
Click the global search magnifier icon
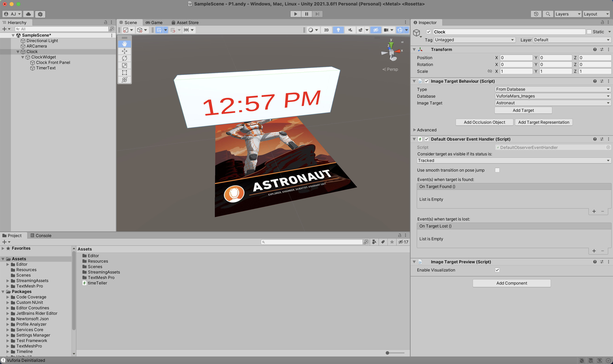point(548,14)
